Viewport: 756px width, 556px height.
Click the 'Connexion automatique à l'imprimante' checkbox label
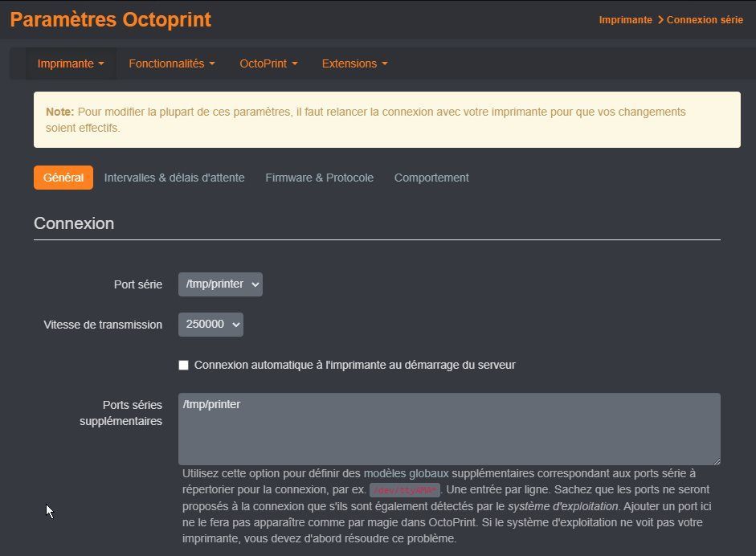pos(354,365)
